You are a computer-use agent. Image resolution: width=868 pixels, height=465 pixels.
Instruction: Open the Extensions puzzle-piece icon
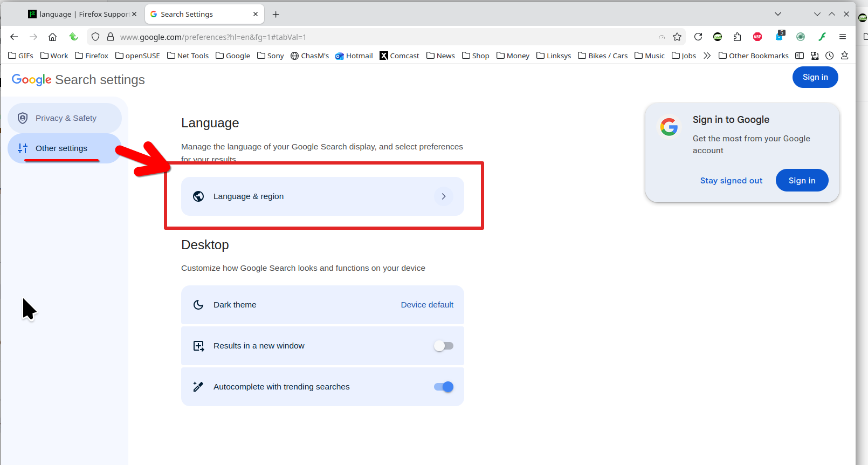[x=737, y=37]
